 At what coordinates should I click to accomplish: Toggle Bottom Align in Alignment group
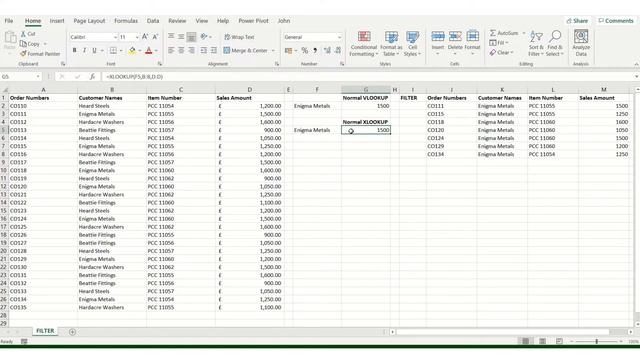191,37
